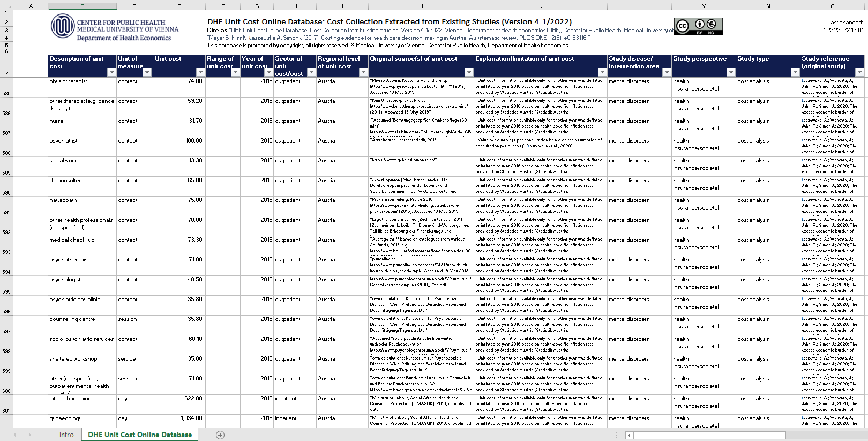Click the 'Ärztekosten-Jahresstatistik, 2015' source cell
The height and width of the screenshot is (441, 868).
tap(421, 147)
